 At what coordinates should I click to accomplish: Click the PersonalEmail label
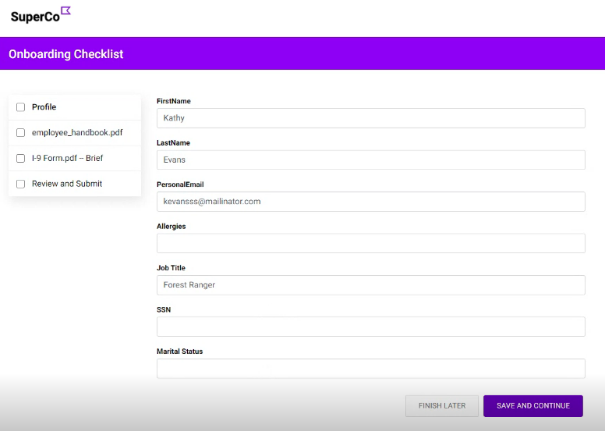[x=180, y=184]
